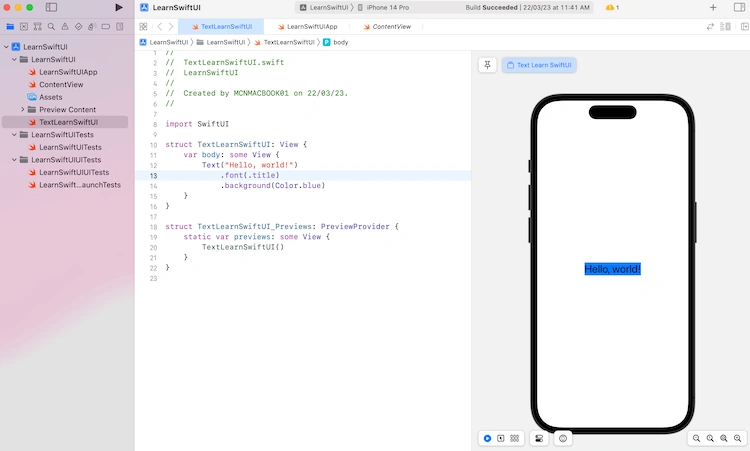
Task: Go forward in editor history
Action: coord(171,27)
